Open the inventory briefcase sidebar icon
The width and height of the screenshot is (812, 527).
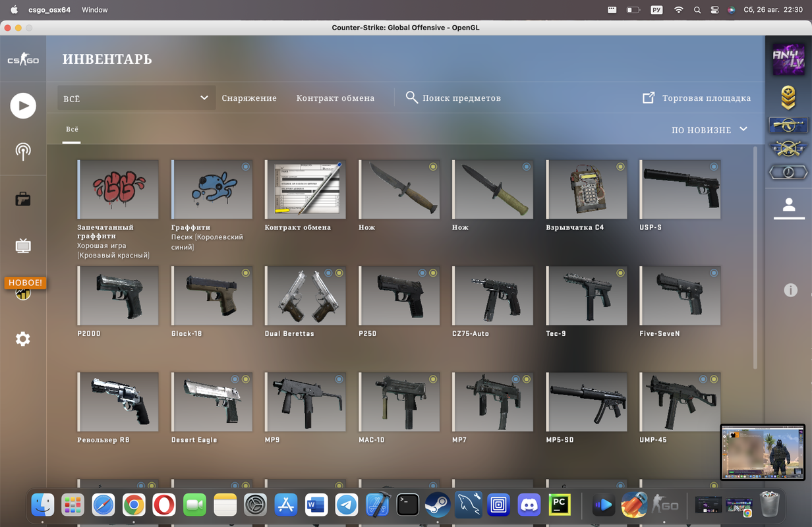click(x=23, y=199)
